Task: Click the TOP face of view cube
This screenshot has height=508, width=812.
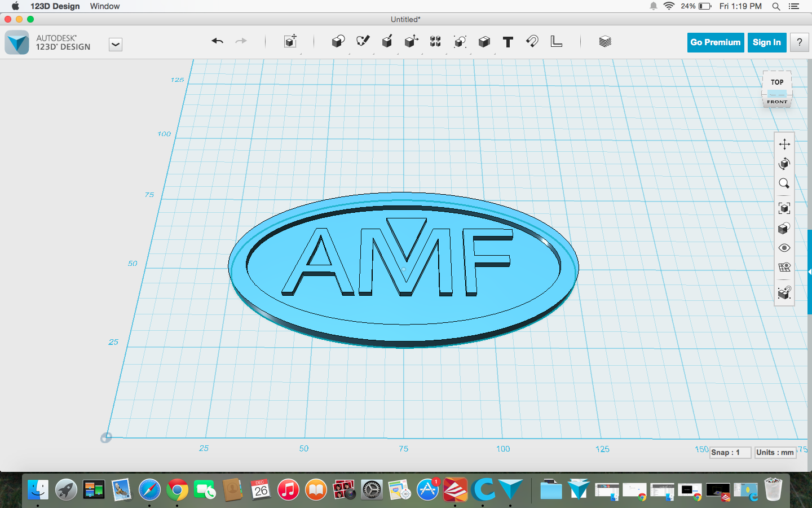Action: [777, 82]
